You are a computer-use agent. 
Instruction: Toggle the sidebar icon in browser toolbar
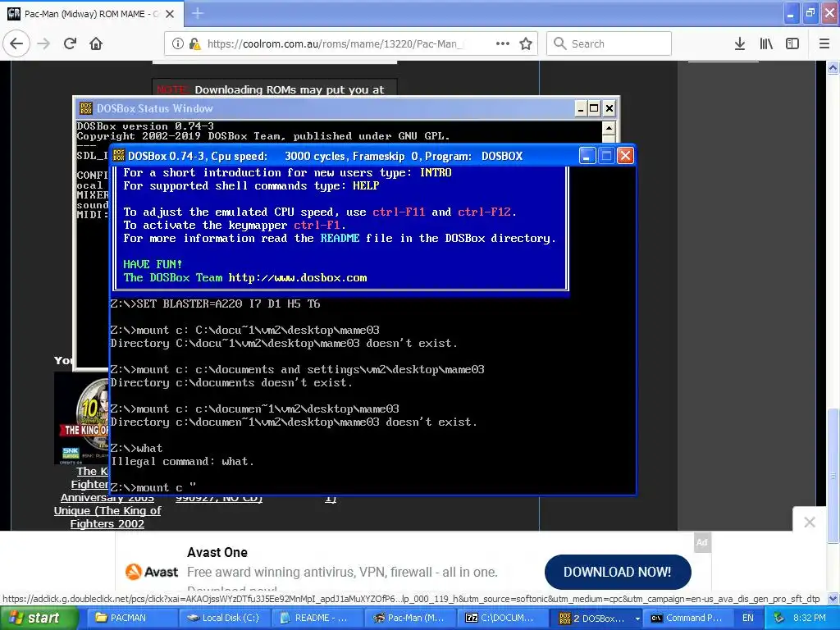(x=792, y=44)
